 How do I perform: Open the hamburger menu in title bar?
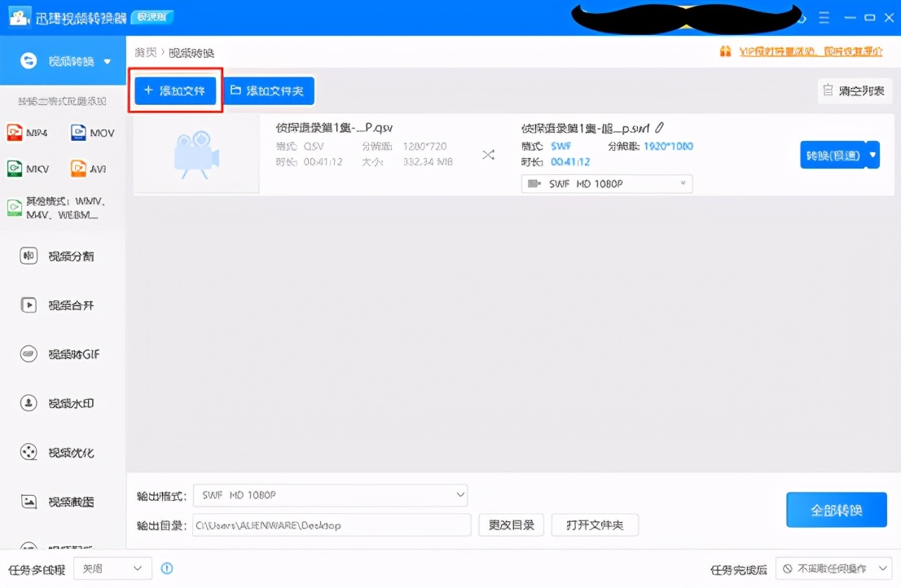coord(824,18)
